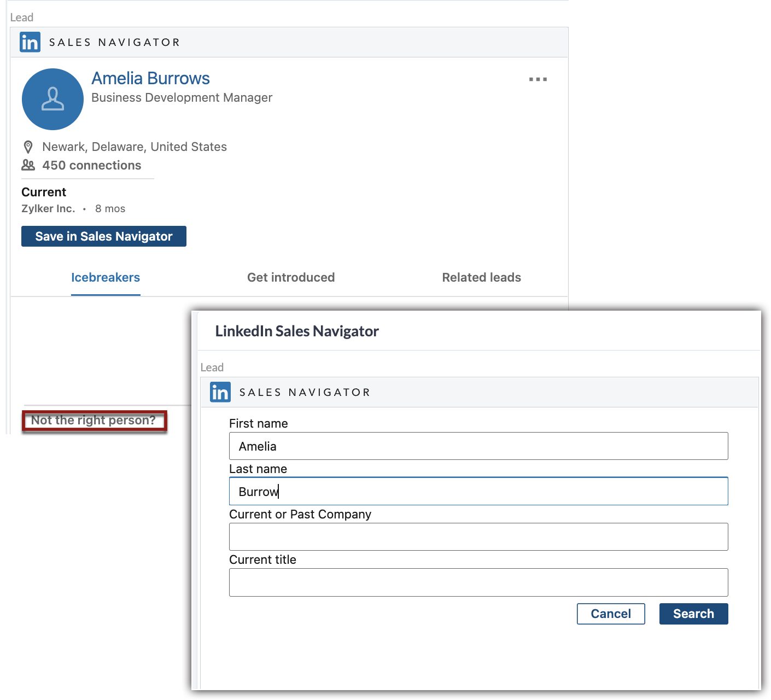Click the 8 mos duration text

(x=110, y=208)
